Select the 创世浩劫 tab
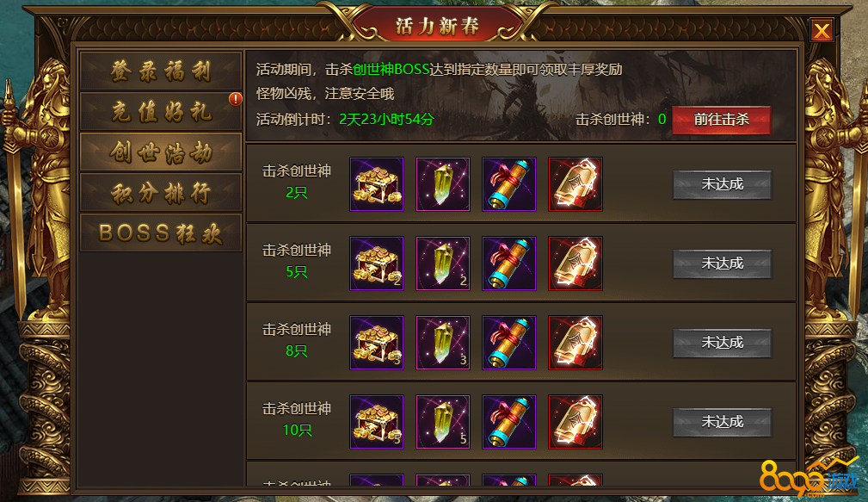The image size is (868, 502). (x=161, y=152)
